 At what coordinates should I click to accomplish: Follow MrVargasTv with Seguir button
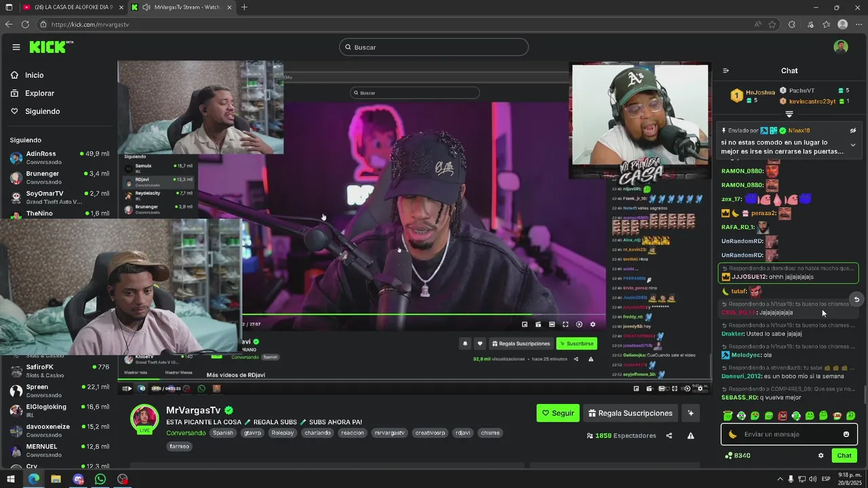tap(558, 413)
